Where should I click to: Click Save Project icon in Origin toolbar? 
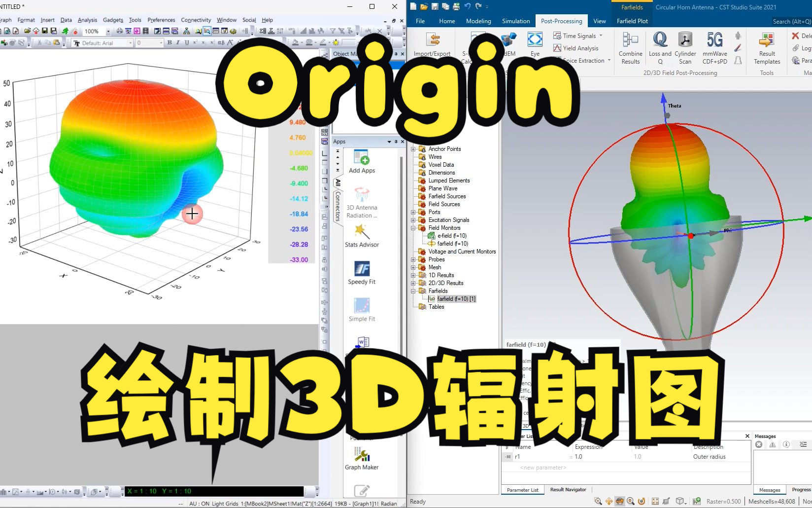[x=45, y=31]
